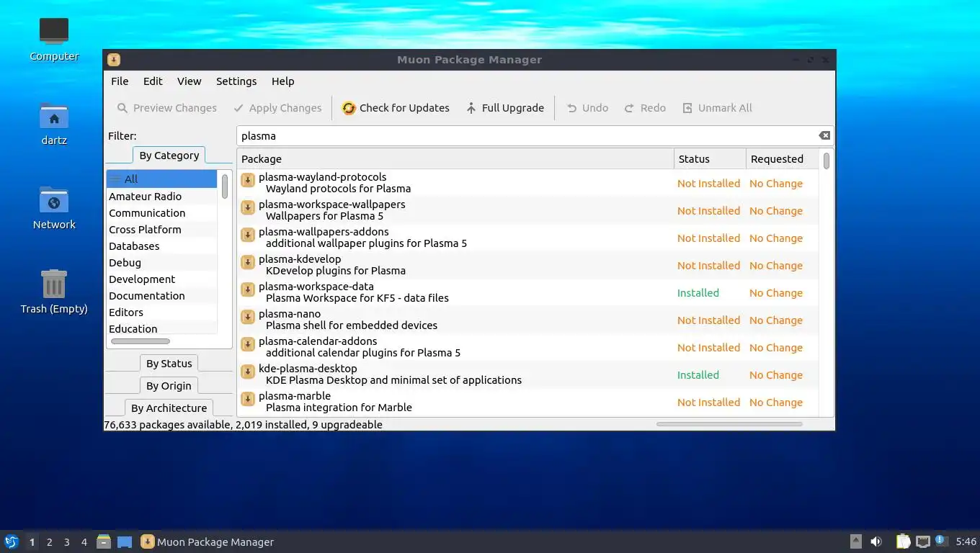
Task: Click the Redo toolbar button
Action: click(645, 108)
